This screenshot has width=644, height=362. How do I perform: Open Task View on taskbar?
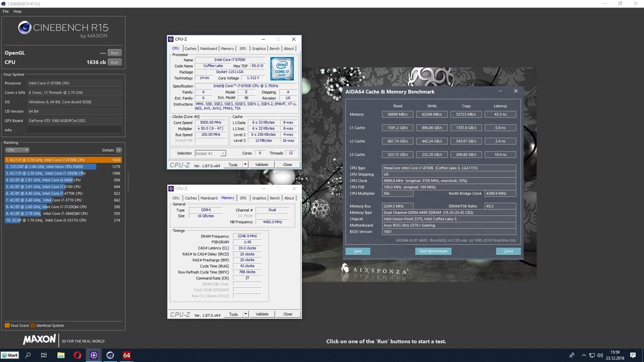pos(44,356)
